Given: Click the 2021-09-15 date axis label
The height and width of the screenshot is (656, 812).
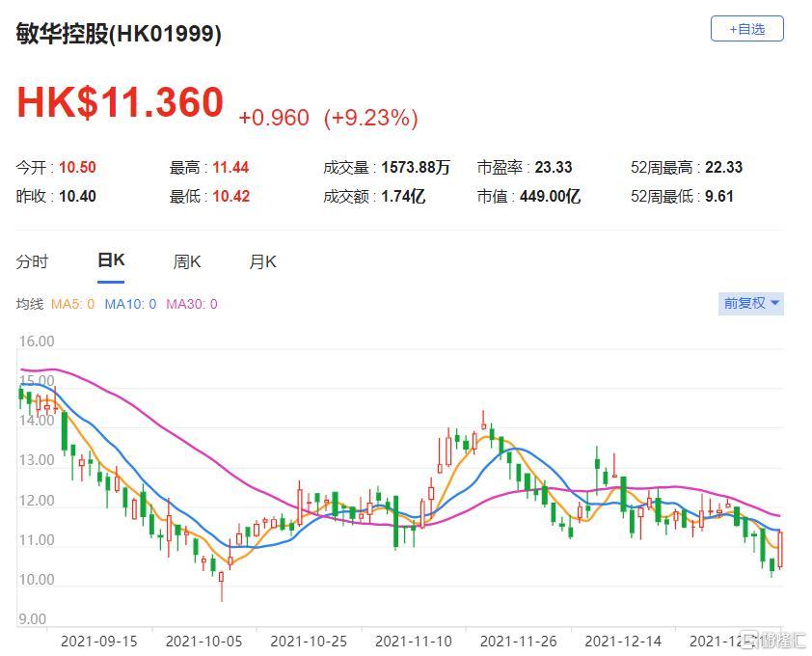Looking at the screenshot, I should (x=96, y=641).
